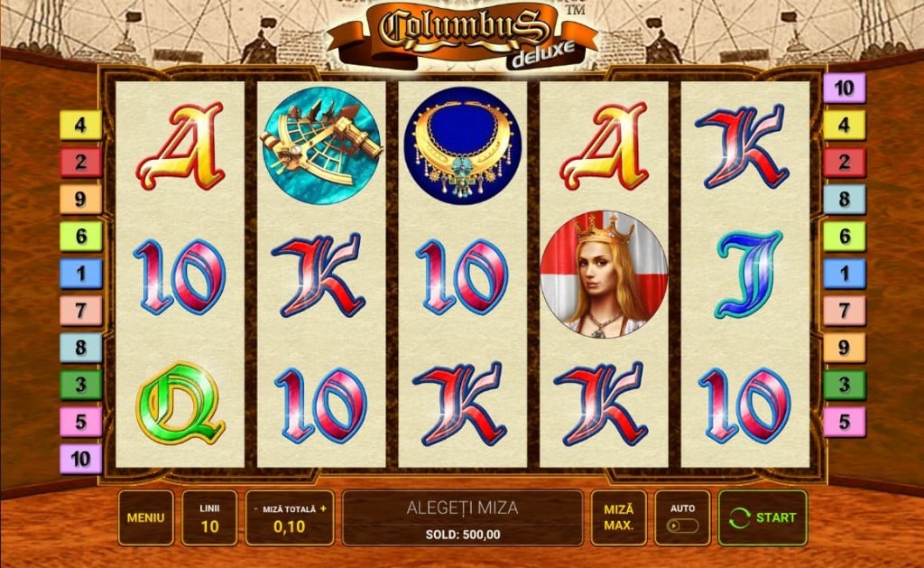Click the green Q symbol

(180, 403)
